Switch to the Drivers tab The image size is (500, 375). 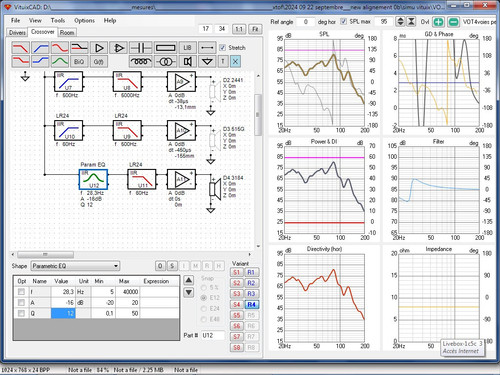(17, 33)
